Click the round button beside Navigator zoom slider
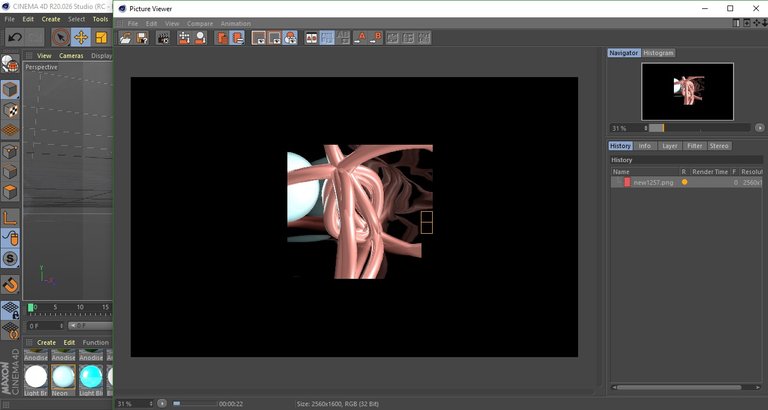The width and height of the screenshot is (768, 410). (x=760, y=128)
